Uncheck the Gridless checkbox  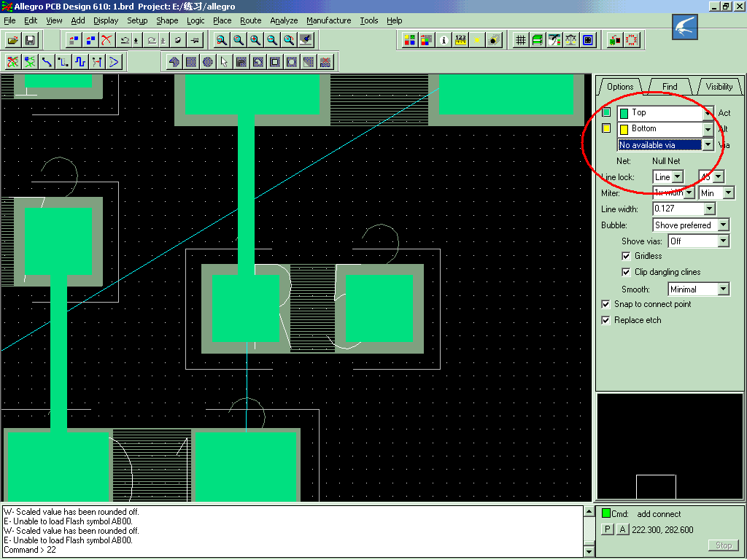[626, 256]
